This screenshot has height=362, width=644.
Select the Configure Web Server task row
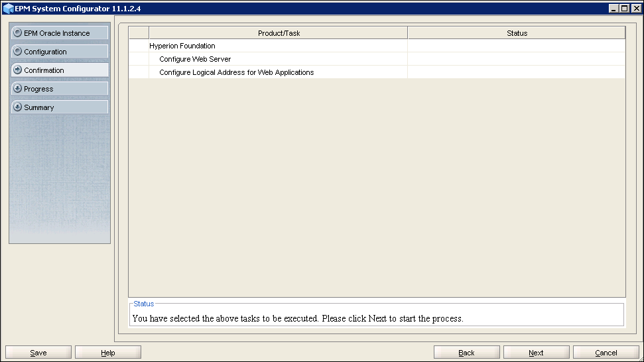[377, 59]
